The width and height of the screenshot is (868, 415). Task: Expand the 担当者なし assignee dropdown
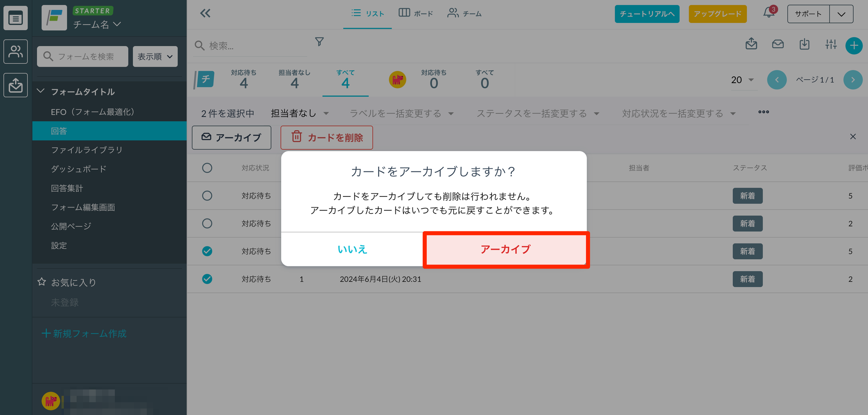pos(300,113)
